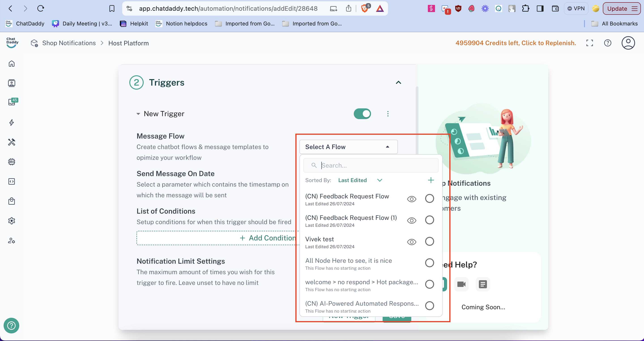Open the Last Edited sort dropdown
644x341 pixels.
point(360,180)
